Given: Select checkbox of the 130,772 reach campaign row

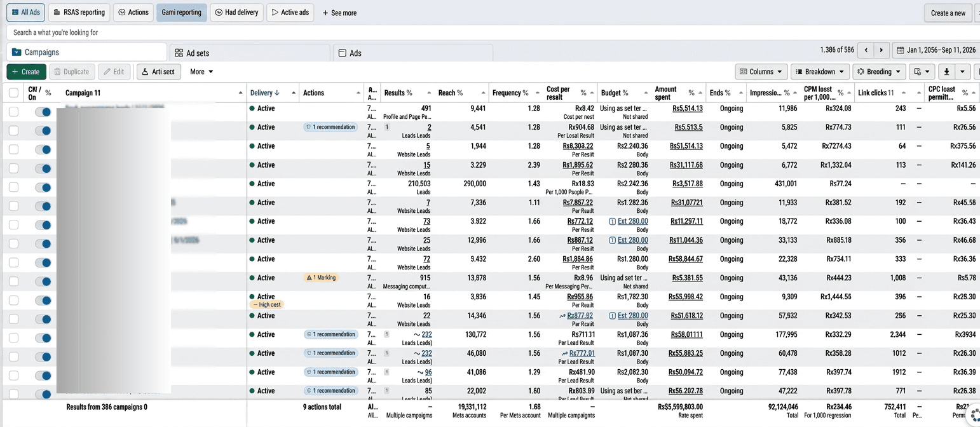Looking at the screenshot, I should [x=13, y=338].
